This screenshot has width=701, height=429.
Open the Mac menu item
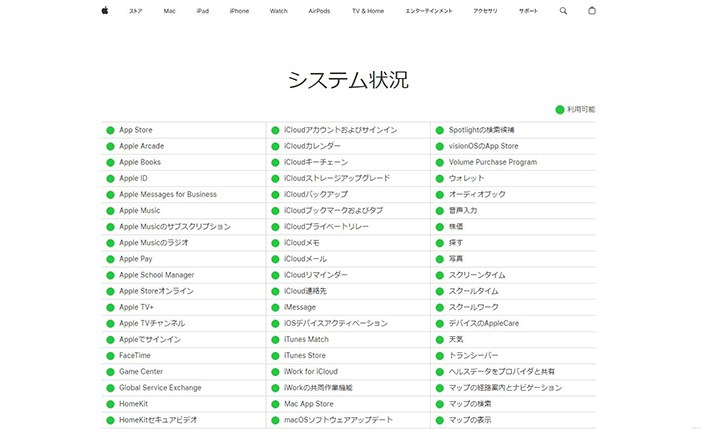point(169,11)
